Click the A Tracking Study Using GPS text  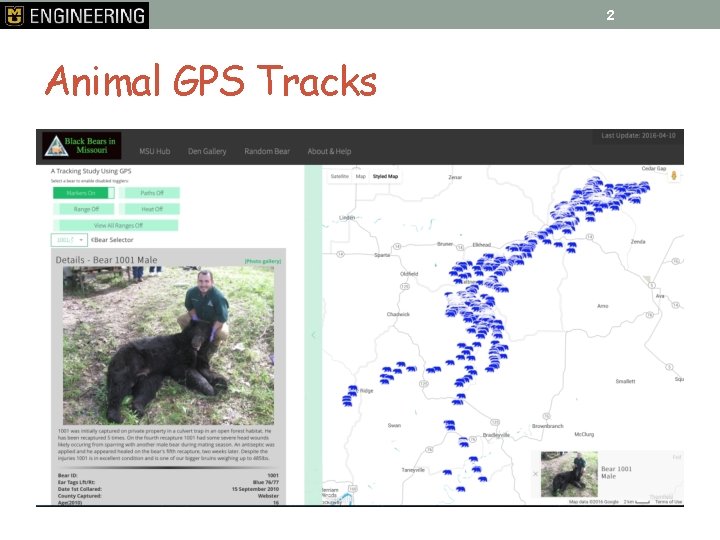pos(91,171)
